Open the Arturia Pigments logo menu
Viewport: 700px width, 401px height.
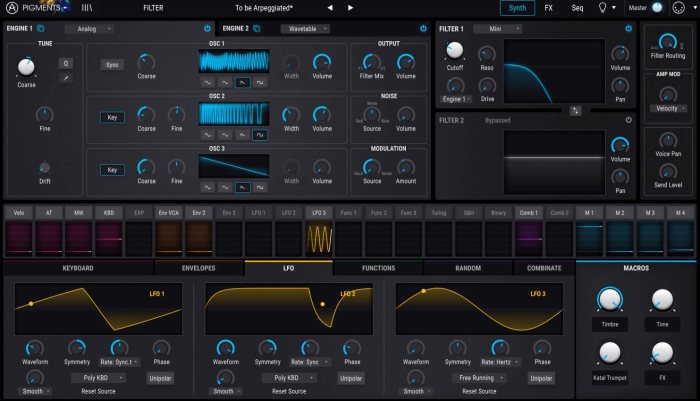coord(37,8)
